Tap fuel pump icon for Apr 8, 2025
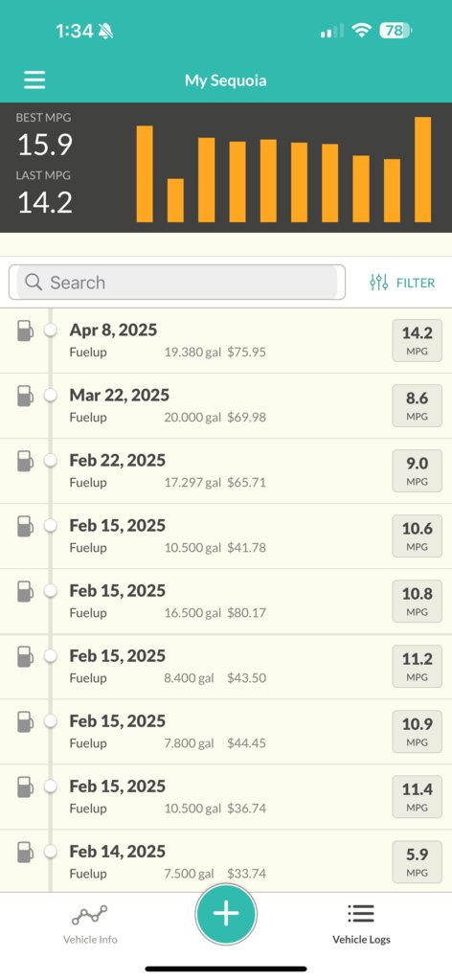This screenshot has width=452, height=980. point(25,330)
